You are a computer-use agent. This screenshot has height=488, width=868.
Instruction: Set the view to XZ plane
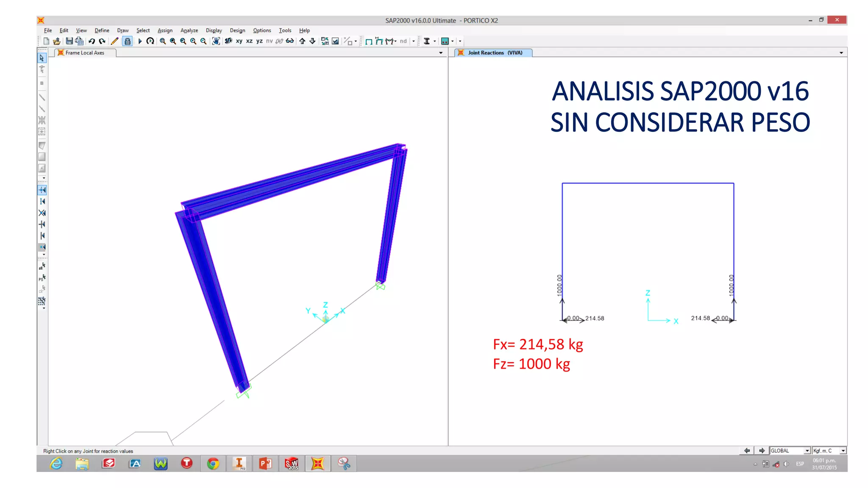click(x=249, y=41)
